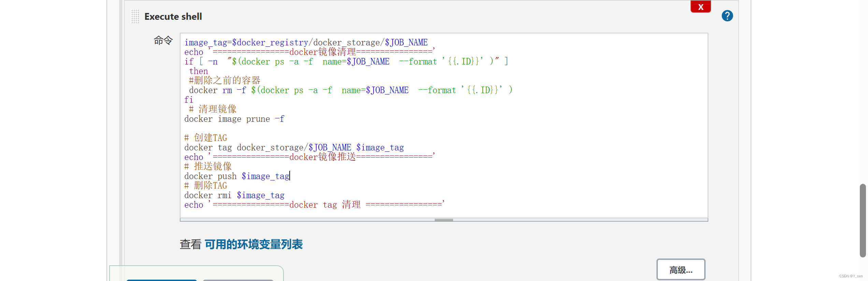
Task: Click the 'docker push $image_tag' line
Action: point(237,176)
